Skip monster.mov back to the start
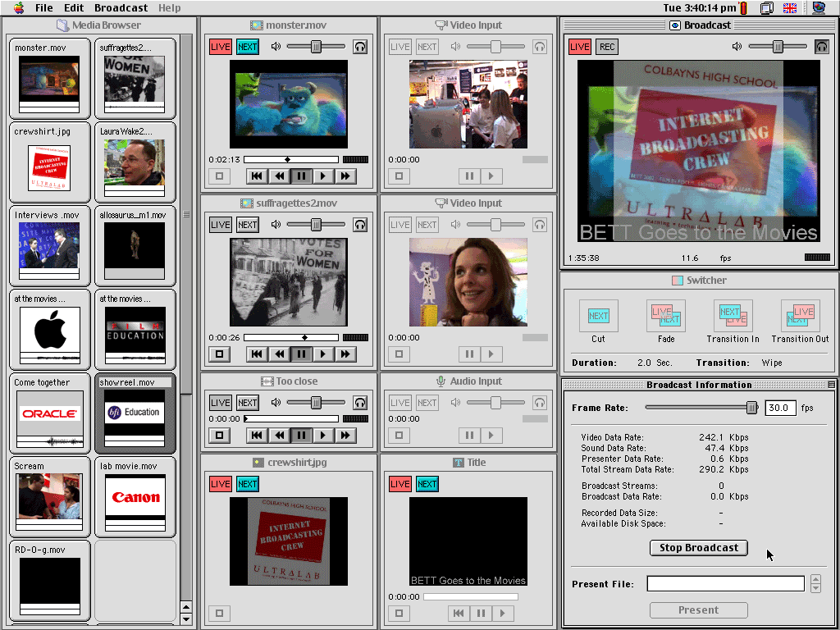This screenshot has width=840, height=630. 257,176
